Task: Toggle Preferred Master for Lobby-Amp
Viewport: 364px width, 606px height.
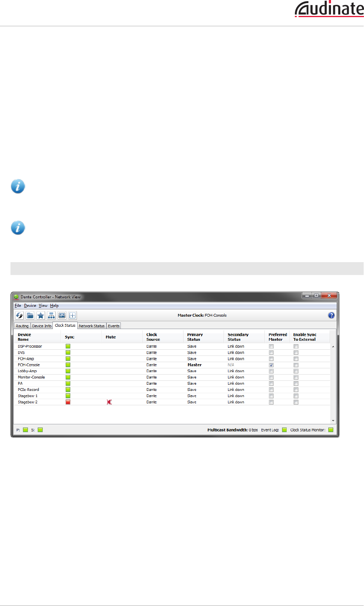Action: pos(271,371)
